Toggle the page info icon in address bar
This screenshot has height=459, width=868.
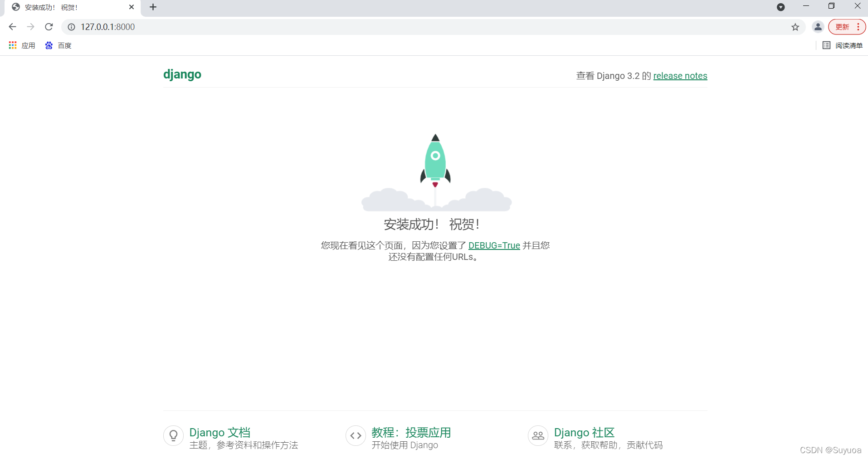[71, 27]
